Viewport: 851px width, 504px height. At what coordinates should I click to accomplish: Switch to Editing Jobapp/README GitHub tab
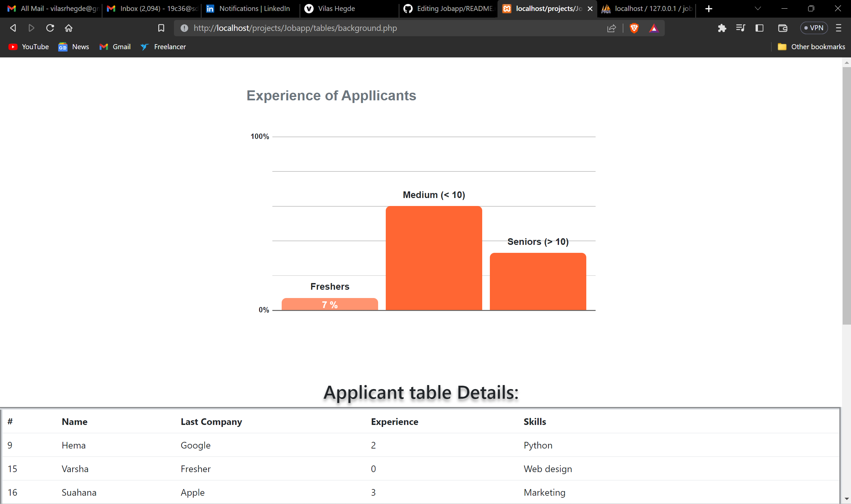[x=449, y=9]
